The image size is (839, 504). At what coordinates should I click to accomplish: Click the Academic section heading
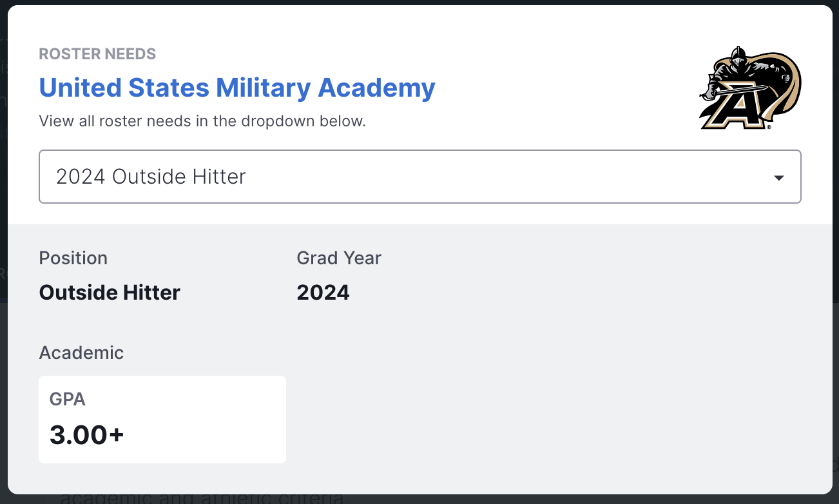pyautogui.click(x=81, y=353)
